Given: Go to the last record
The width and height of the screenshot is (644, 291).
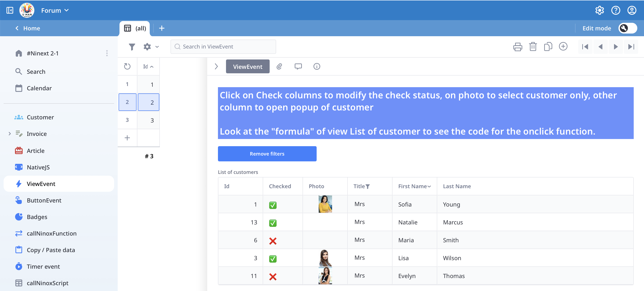Looking at the screenshot, I should [631, 47].
